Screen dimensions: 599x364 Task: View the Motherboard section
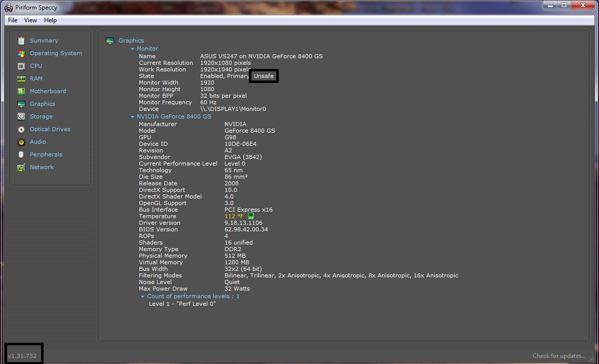click(x=48, y=91)
